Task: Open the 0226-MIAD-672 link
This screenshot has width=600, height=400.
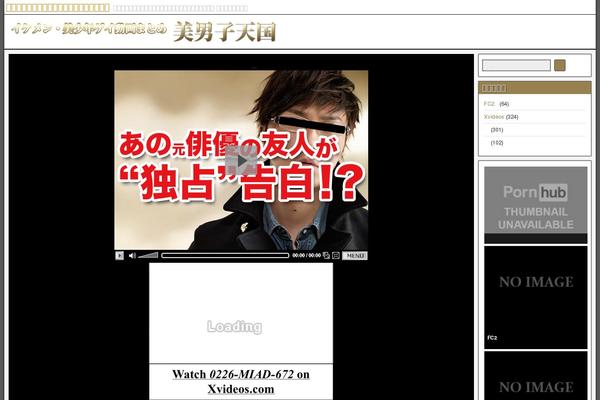Action: [x=252, y=374]
